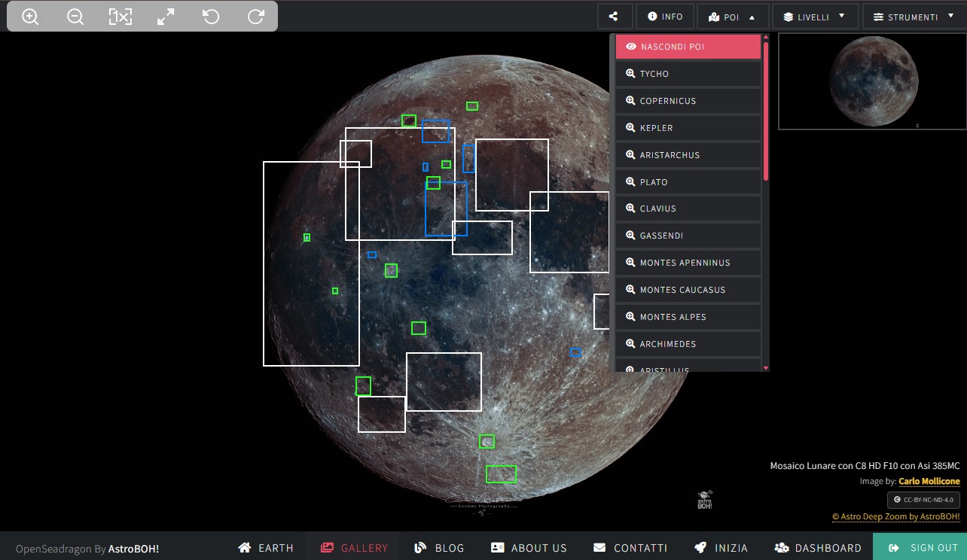Select Tycho from the POI list
This screenshot has height=560, width=967.
(x=688, y=74)
